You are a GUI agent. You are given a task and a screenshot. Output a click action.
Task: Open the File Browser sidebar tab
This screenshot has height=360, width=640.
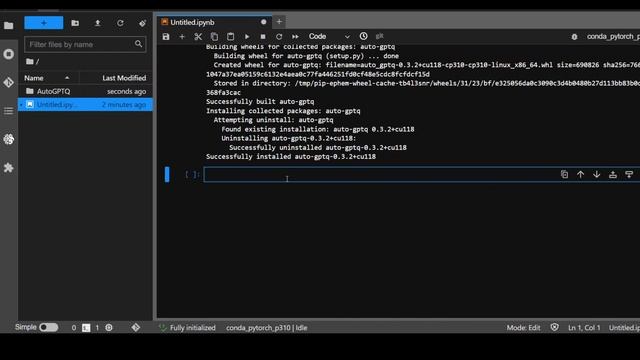(x=9, y=26)
